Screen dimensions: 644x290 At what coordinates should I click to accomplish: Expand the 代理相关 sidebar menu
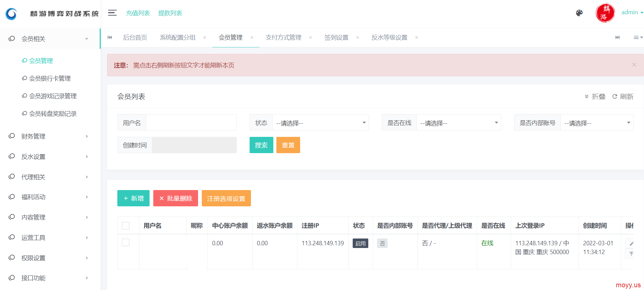(50, 177)
